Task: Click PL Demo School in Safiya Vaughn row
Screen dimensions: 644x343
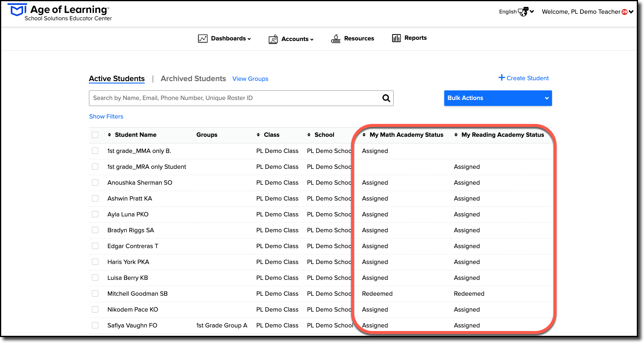Action: pos(330,326)
